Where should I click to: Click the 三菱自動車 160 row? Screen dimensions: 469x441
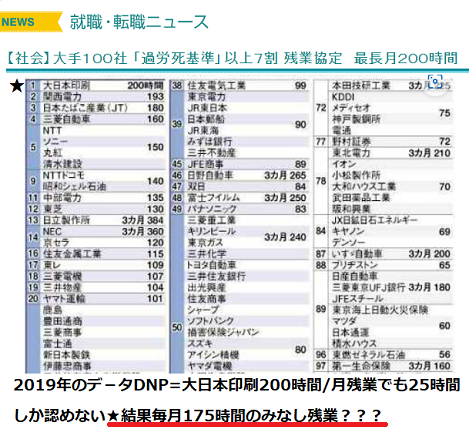[x=96, y=119]
